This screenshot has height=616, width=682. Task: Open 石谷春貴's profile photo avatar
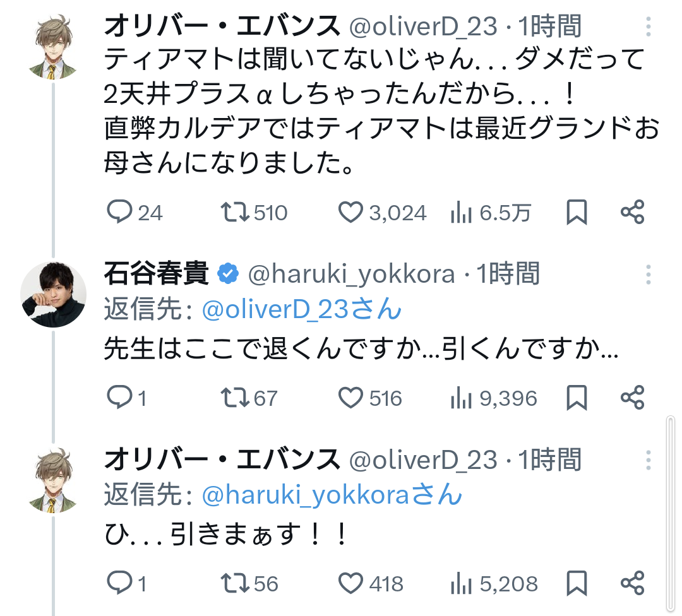[53, 295]
